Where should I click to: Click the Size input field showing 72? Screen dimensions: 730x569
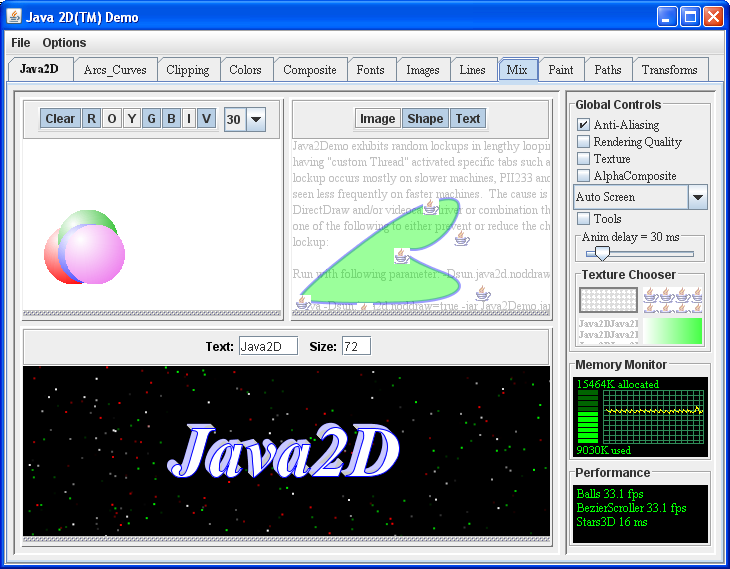[x=356, y=346]
